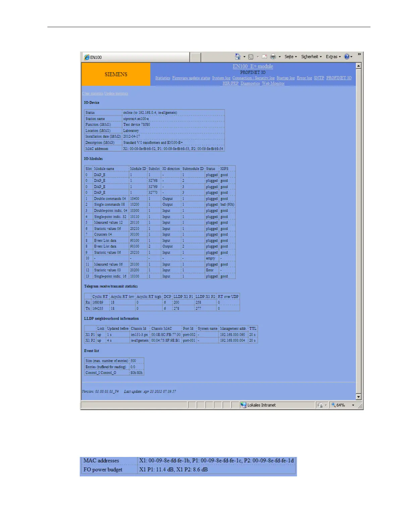Open the Extras menu
399x532 pixels.
[x=333, y=57]
